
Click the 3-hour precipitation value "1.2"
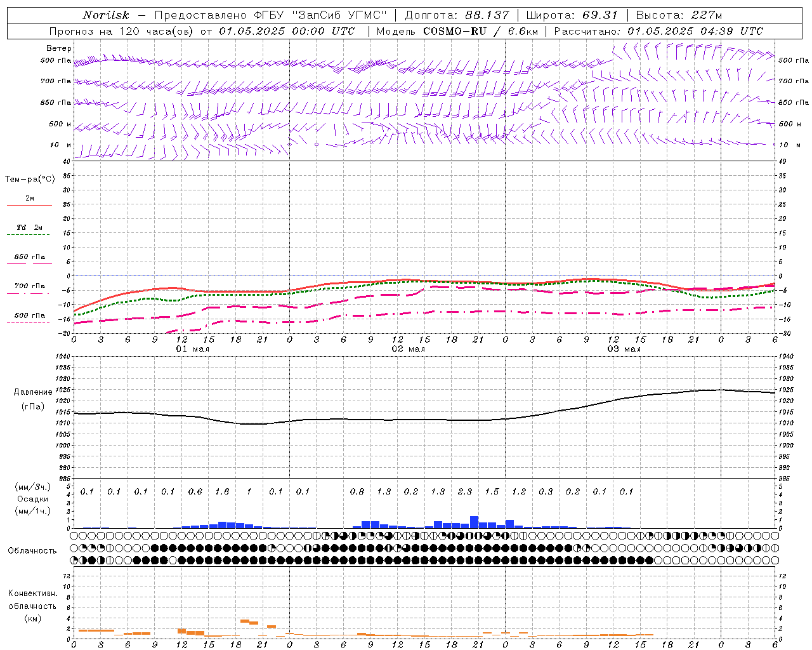click(x=519, y=491)
